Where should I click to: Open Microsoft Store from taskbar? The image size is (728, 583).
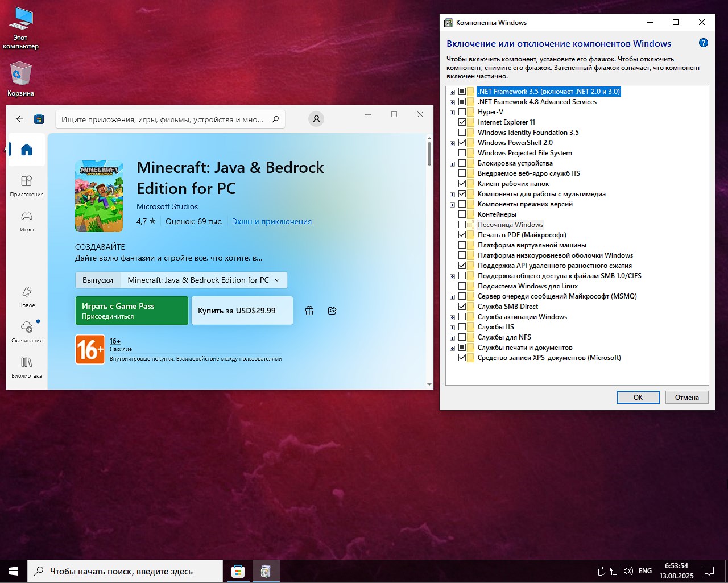[238, 571]
